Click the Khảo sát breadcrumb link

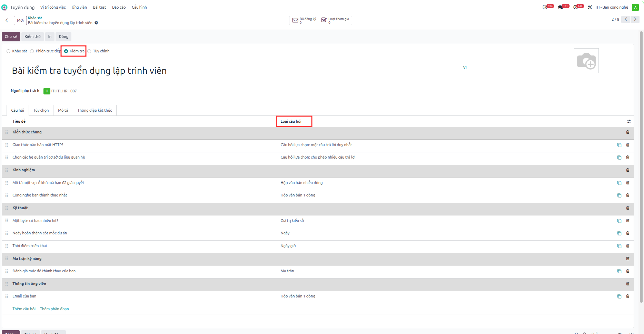pyautogui.click(x=35, y=18)
